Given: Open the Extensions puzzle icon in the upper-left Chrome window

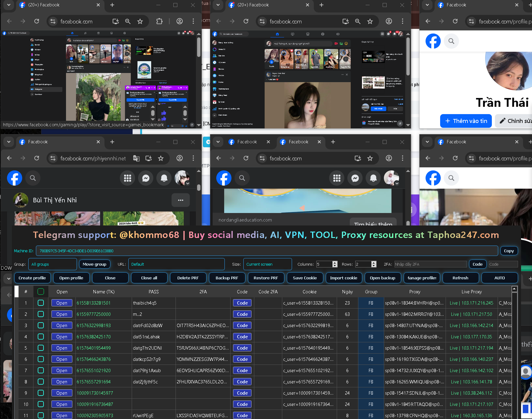Looking at the screenshot, I should (x=159, y=21).
